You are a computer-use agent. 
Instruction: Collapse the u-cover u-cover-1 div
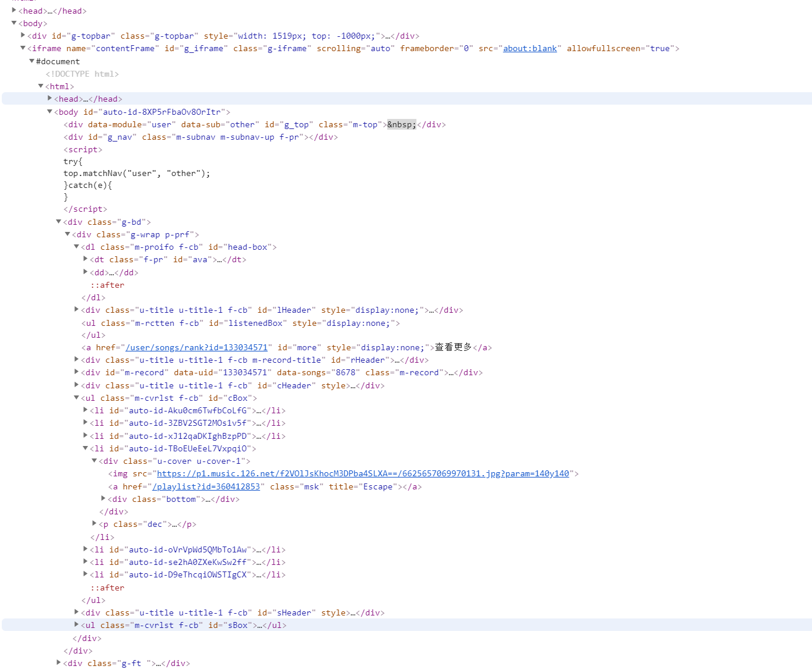click(x=95, y=460)
